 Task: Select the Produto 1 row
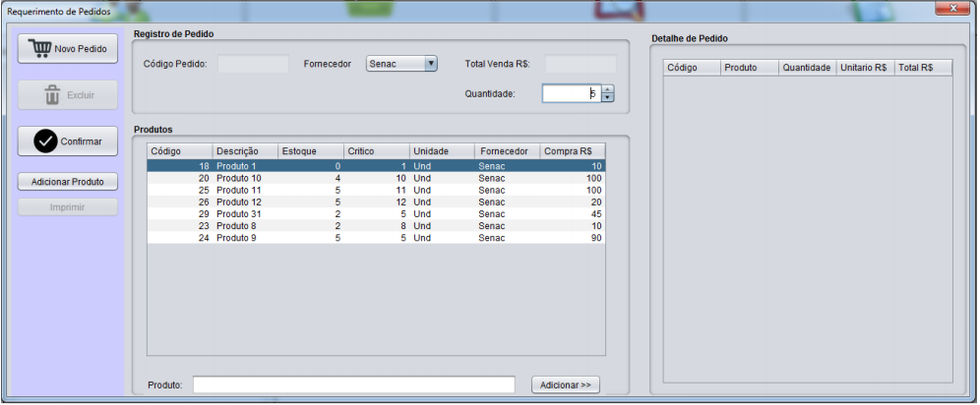[x=376, y=166]
